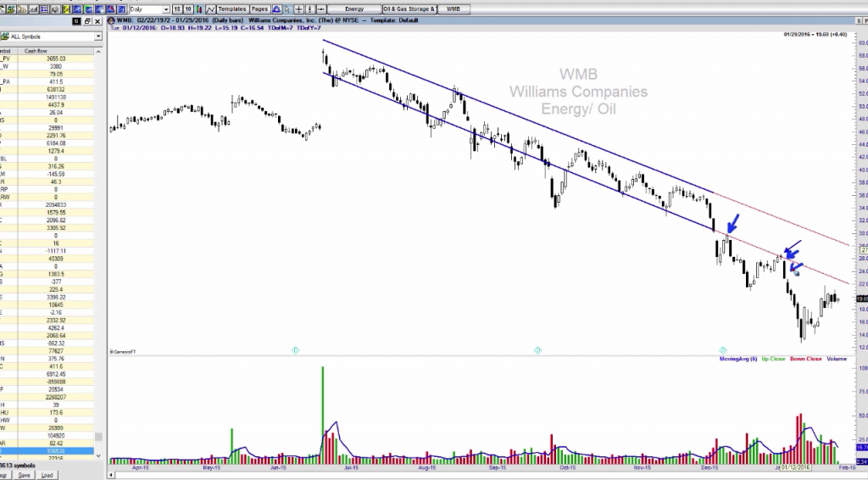Set bar interval to 10 button
Screen dimensions: 868x480
[188, 9]
